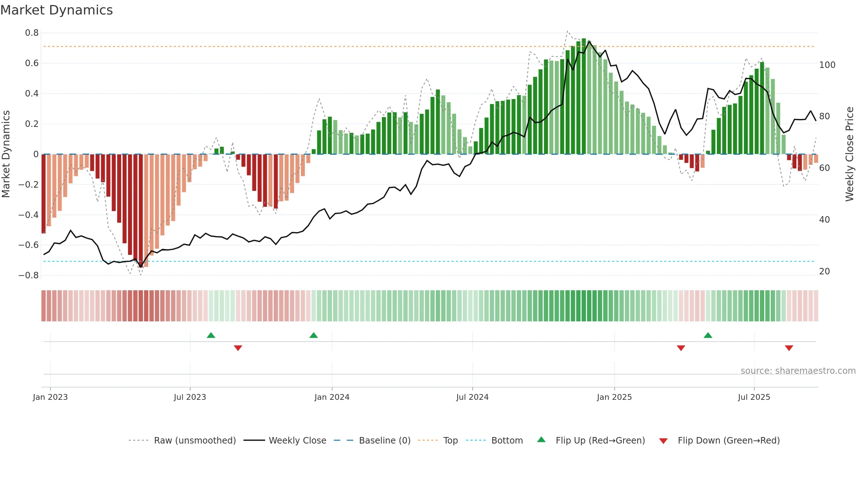
Task: Toggle the Top legend entry
Action: pyautogui.click(x=438, y=440)
